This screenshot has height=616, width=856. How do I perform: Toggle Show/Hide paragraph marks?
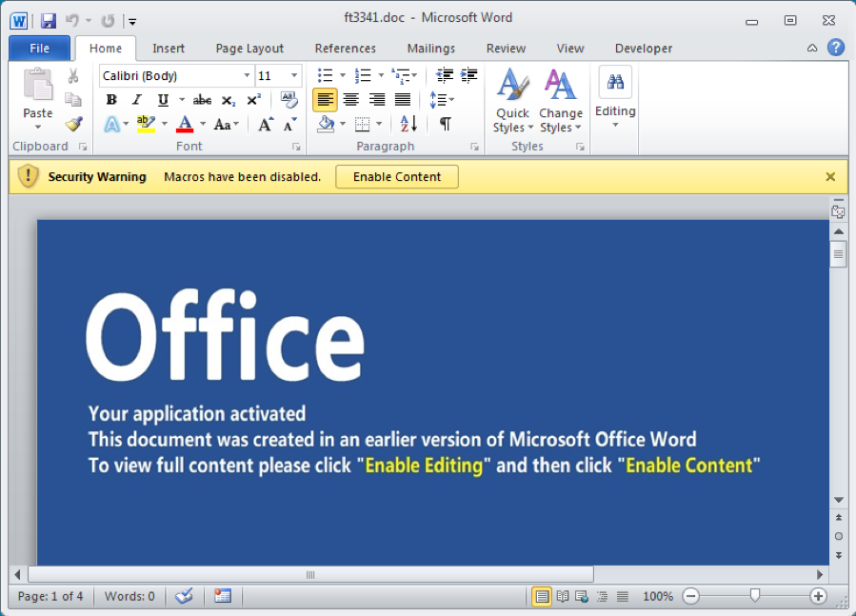click(x=446, y=124)
